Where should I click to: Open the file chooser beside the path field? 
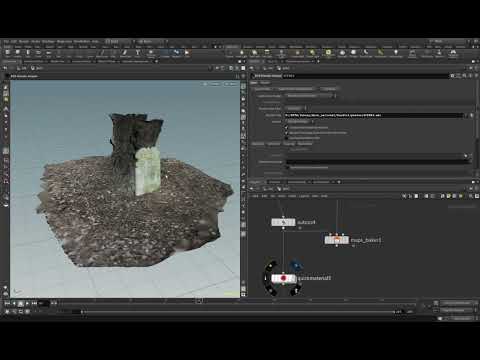tap(471, 115)
